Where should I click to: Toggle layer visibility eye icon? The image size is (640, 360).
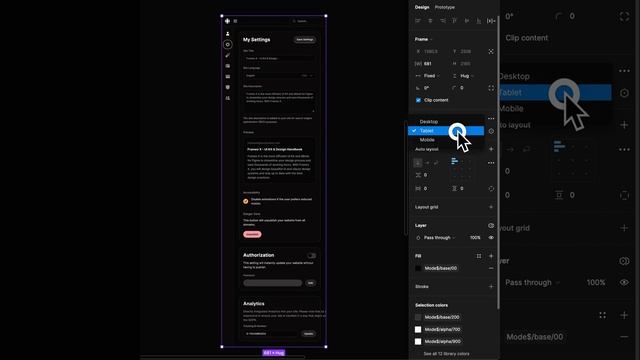click(491, 238)
